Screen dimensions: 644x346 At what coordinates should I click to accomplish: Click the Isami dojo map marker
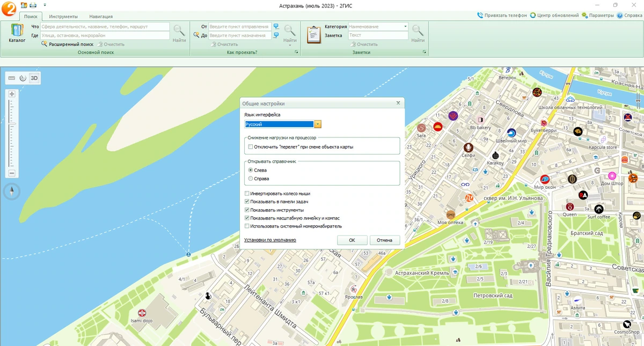[142, 313]
